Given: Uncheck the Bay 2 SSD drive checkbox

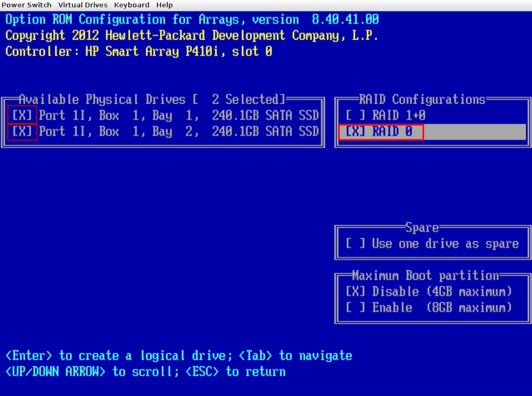Looking at the screenshot, I should tap(22, 132).
